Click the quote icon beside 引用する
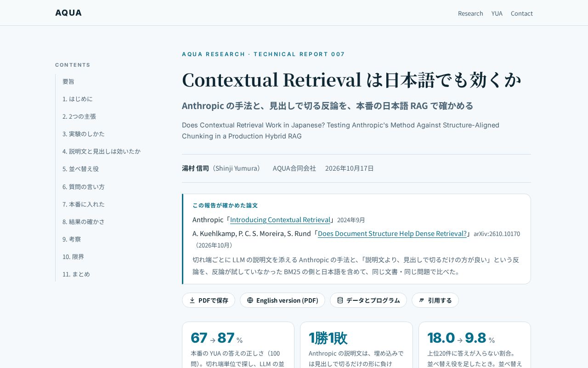Viewport: 588px width, 368px height. [422, 300]
